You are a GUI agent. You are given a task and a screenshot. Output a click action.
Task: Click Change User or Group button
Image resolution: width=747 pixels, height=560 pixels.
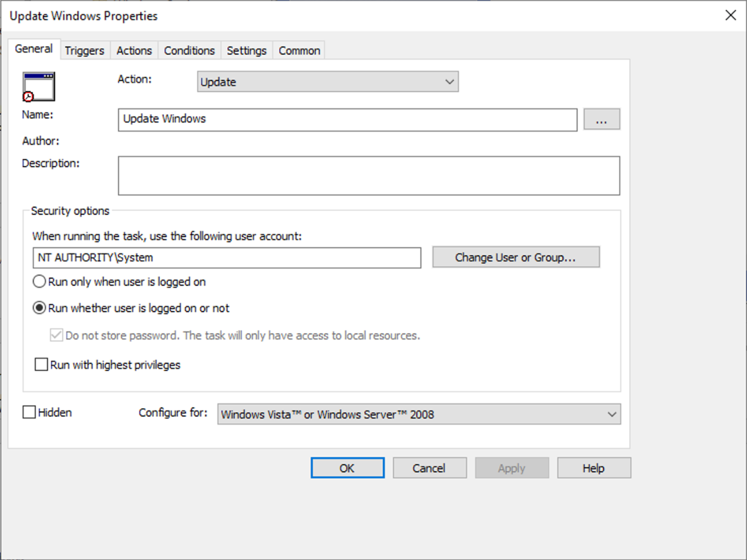[x=516, y=257]
